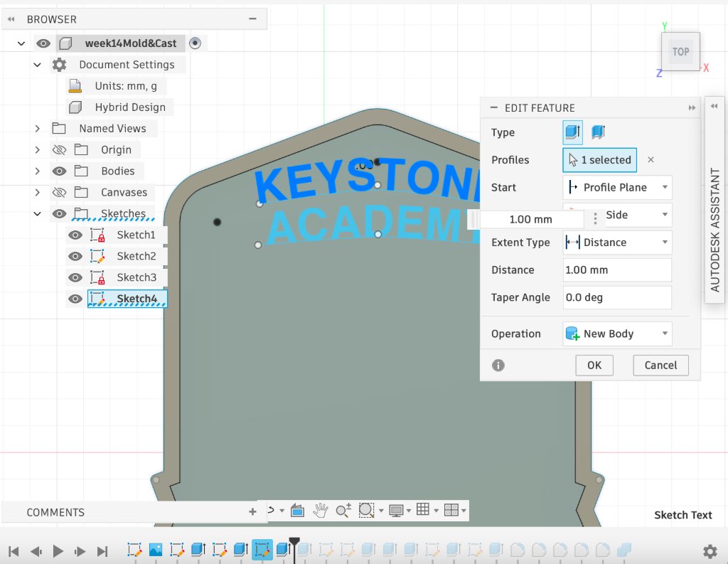Open the Extent Type Distance dropdown
728x564 pixels.
click(617, 242)
